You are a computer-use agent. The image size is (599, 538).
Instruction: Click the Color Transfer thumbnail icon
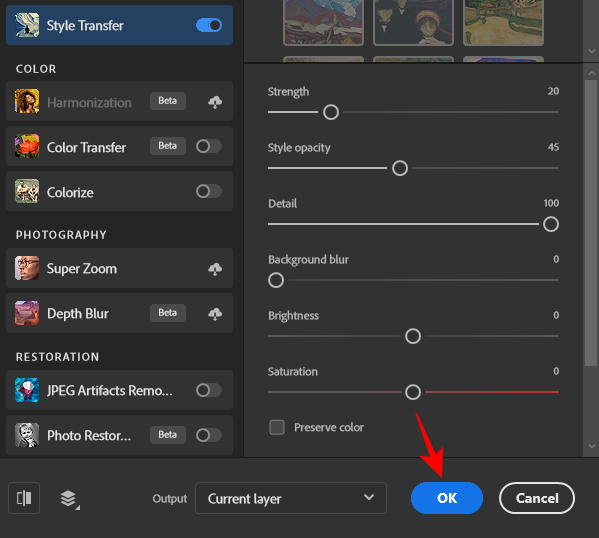tap(27, 146)
